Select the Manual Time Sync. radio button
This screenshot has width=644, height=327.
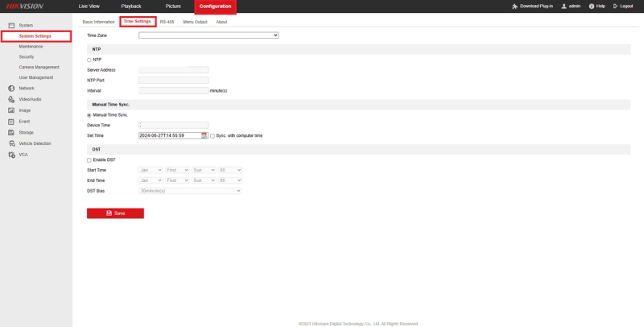coord(89,115)
